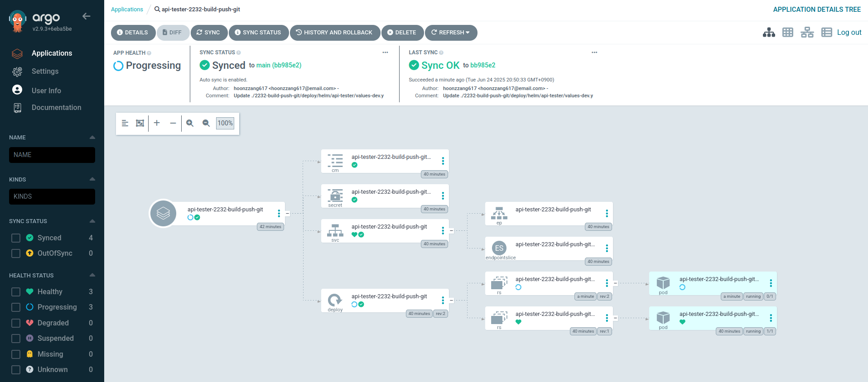Viewport: 868px width, 382px height.
Task: Switch to the network view icon
Action: 807,33
